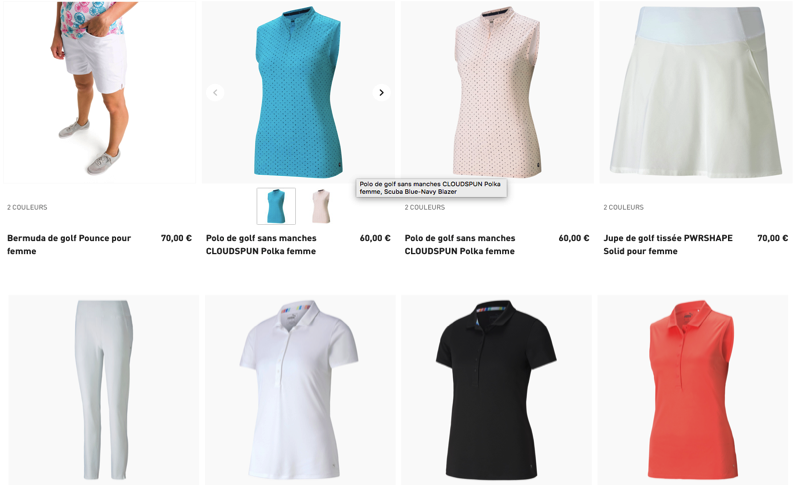This screenshot has width=800, height=500.
Task: Select the blue Scuba Blue color thumbnail
Action: click(276, 206)
